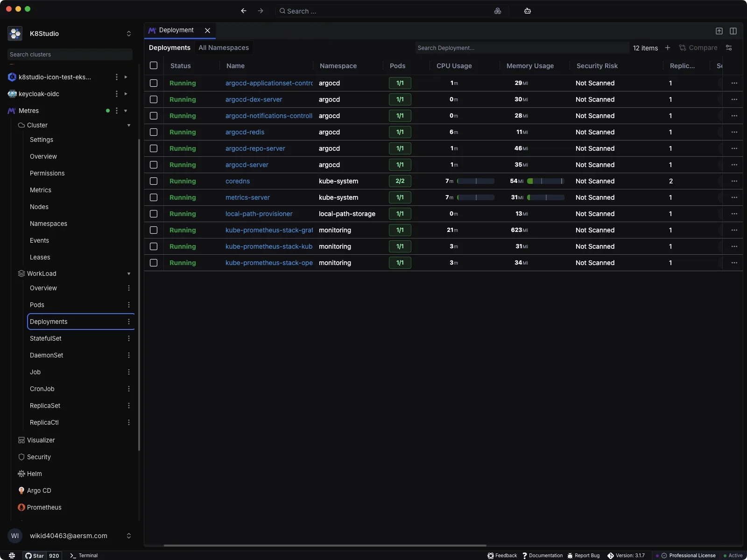Open argocd-repo-server deployment link

point(255,148)
